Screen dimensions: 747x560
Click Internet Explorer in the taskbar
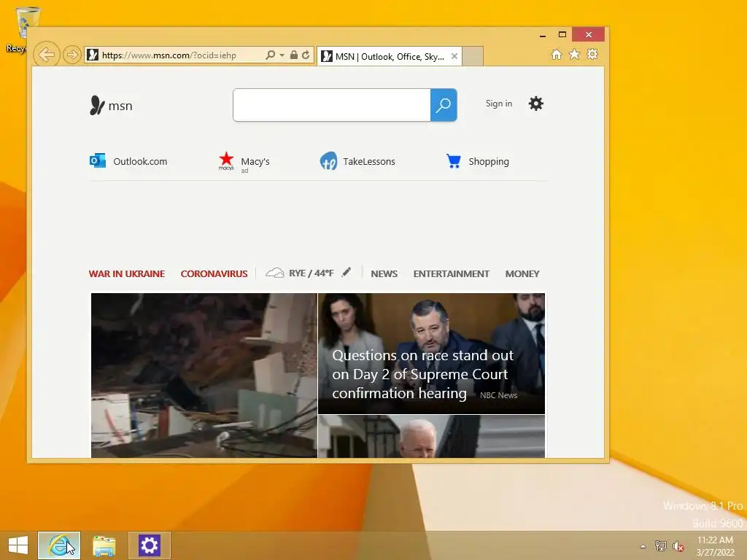[59, 545]
